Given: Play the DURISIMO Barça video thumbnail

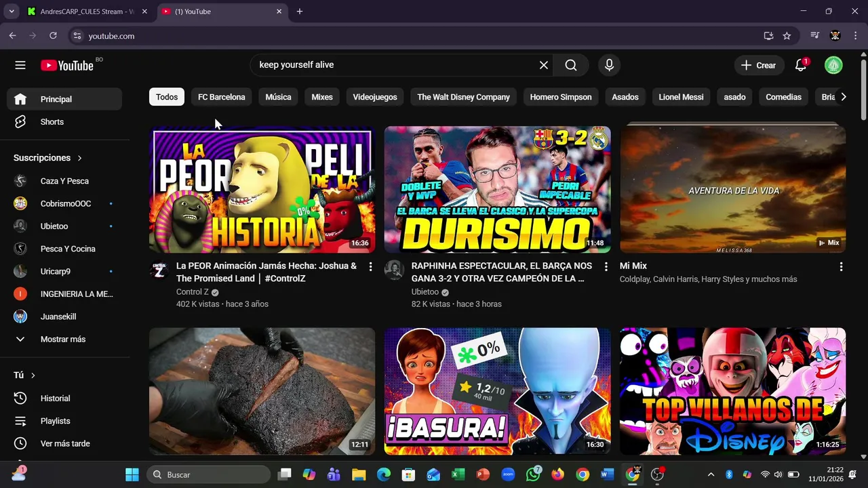Looking at the screenshot, I should tap(497, 189).
